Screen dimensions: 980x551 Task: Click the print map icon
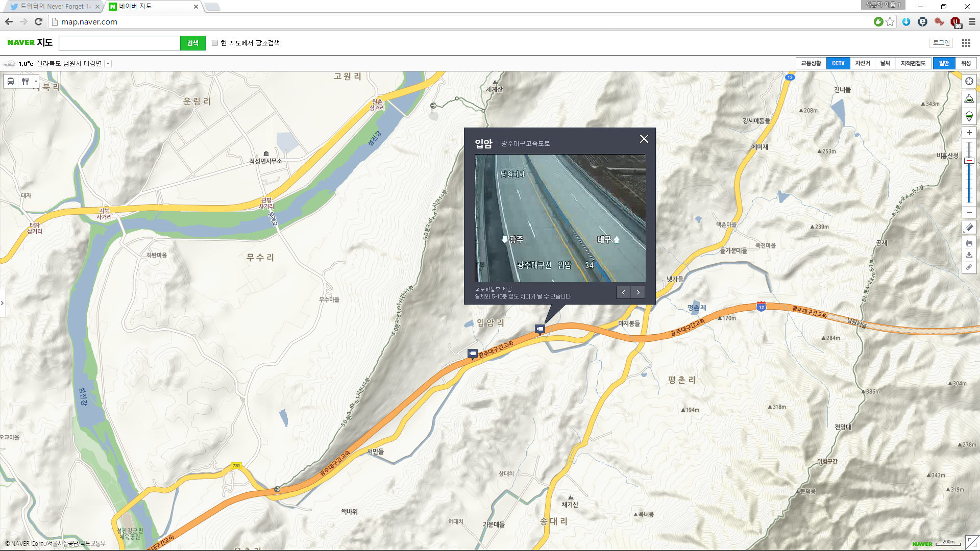969,243
